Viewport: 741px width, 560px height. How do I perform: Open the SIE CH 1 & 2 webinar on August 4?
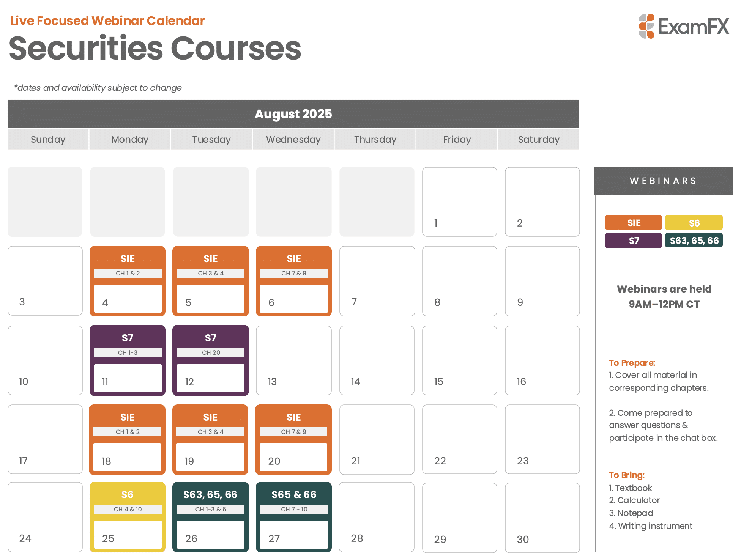tap(128, 281)
